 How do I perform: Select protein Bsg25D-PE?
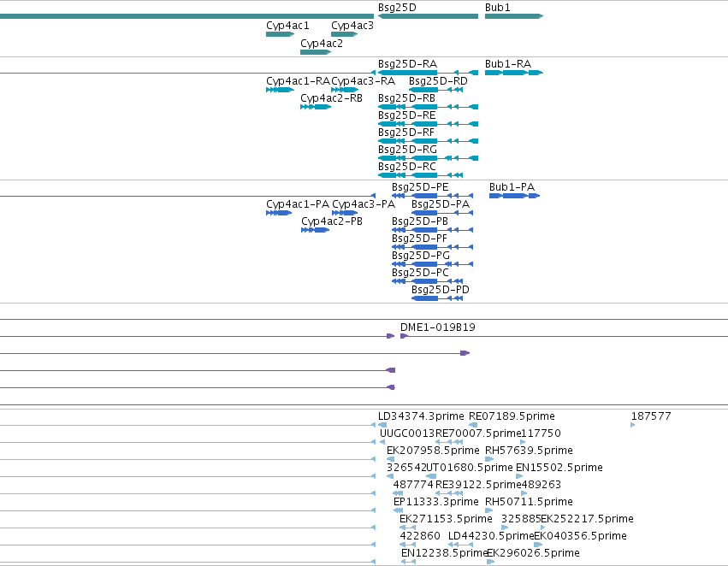point(432,196)
